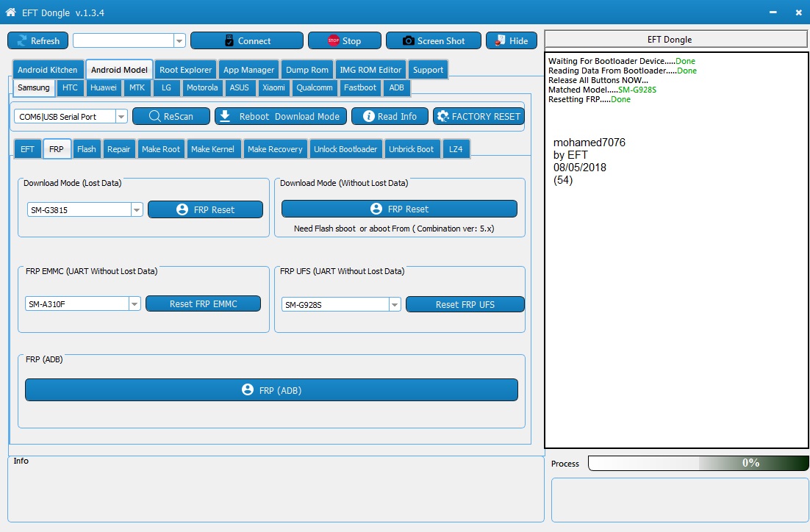The height and width of the screenshot is (532, 810).
Task: Click the FACTORY RESET button
Action: tap(479, 116)
